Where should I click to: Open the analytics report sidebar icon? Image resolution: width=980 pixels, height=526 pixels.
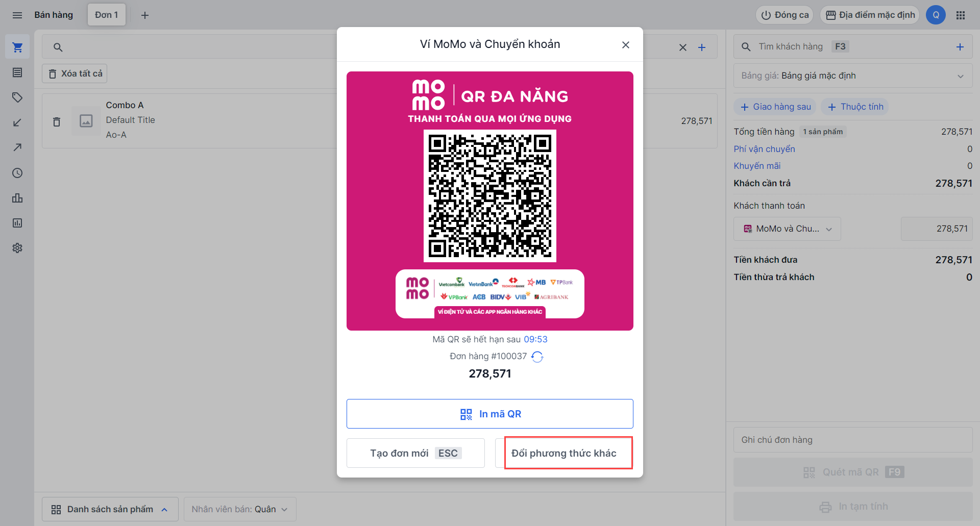coord(17,223)
